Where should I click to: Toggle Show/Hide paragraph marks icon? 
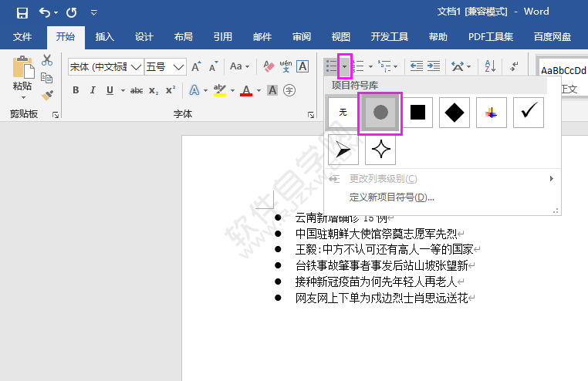[514, 66]
